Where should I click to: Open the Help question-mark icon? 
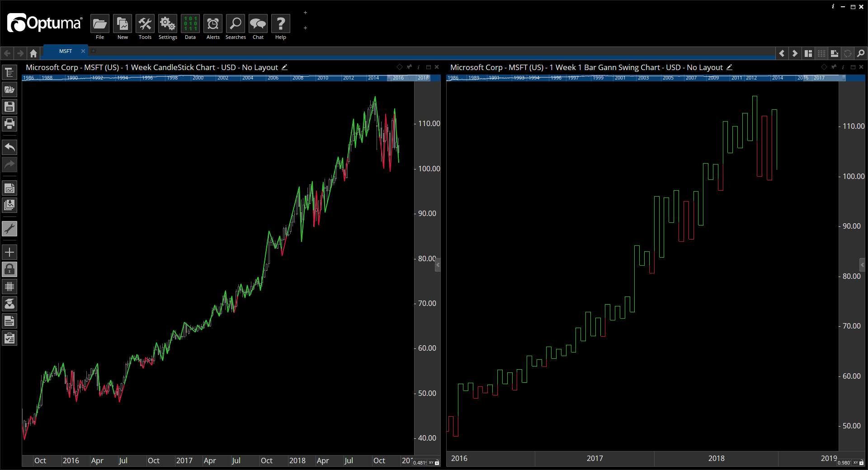281,23
